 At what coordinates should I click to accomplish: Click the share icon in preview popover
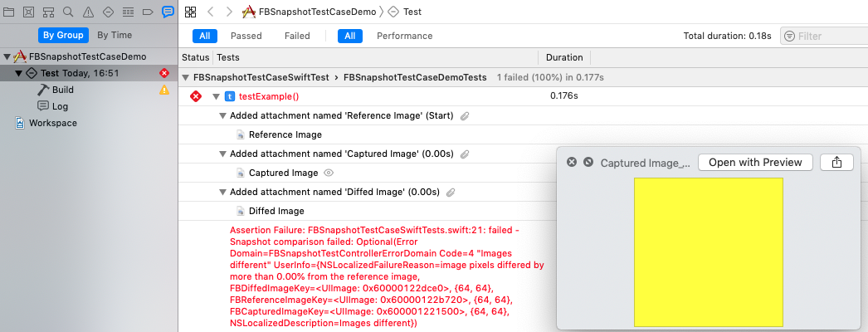tap(836, 162)
